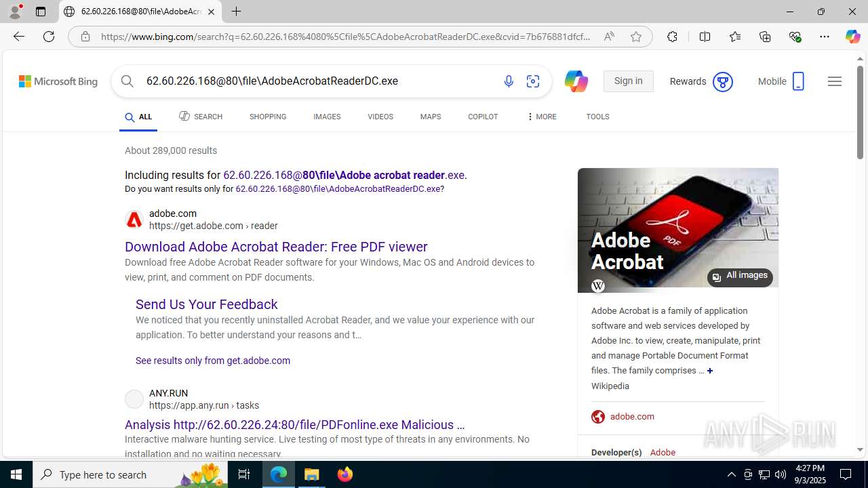
Task: Open the browser profile icon
Action: pos(15,12)
